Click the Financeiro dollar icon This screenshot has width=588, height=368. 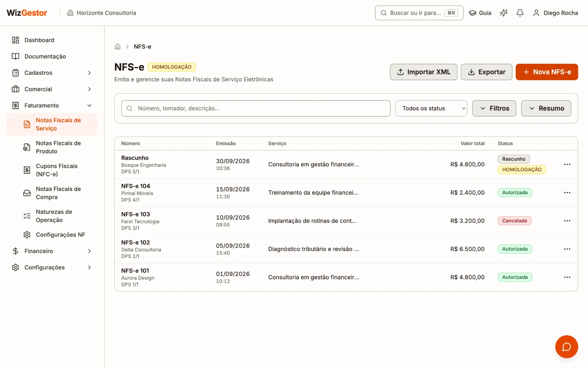(x=15, y=251)
